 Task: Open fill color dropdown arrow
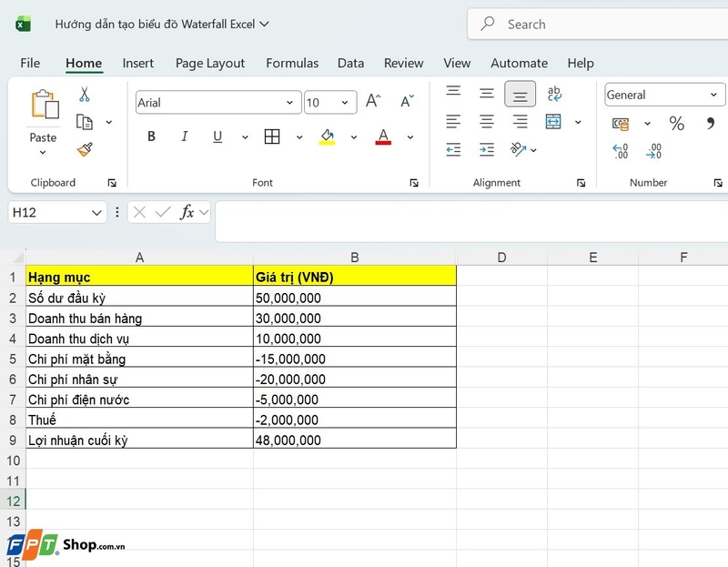354,137
